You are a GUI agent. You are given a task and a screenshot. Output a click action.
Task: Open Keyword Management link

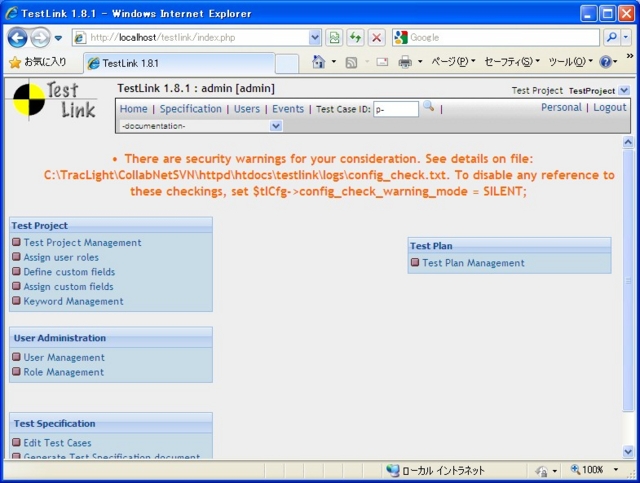click(x=73, y=301)
